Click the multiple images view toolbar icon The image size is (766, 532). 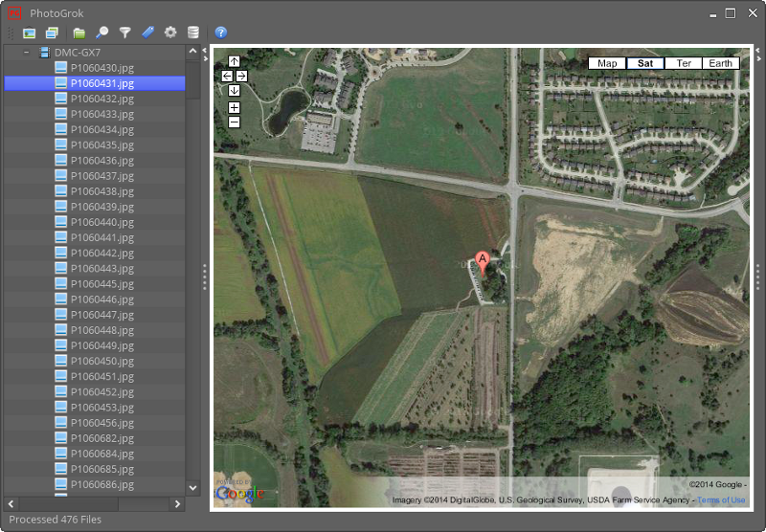52,33
